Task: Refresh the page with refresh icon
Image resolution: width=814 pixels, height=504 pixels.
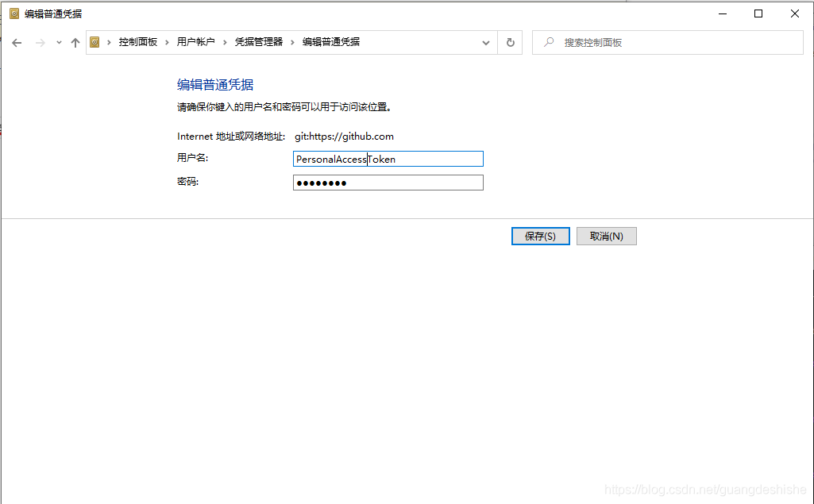Action: [x=511, y=43]
